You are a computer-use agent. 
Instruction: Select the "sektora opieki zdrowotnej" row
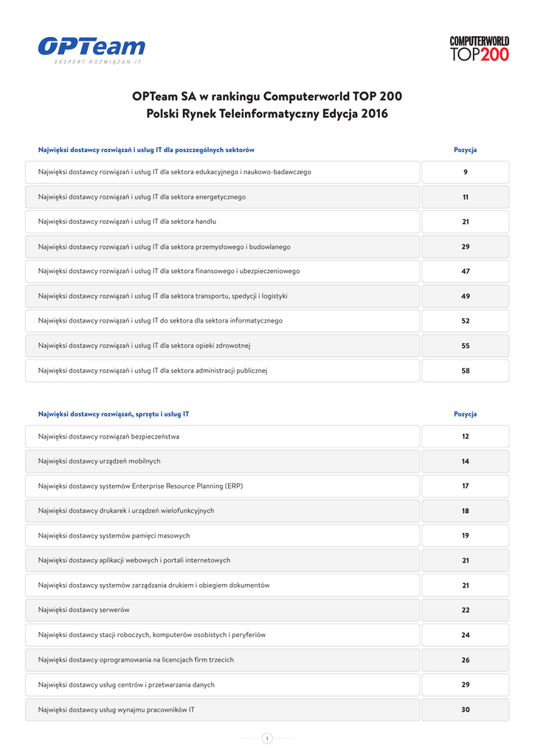click(x=145, y=346)
